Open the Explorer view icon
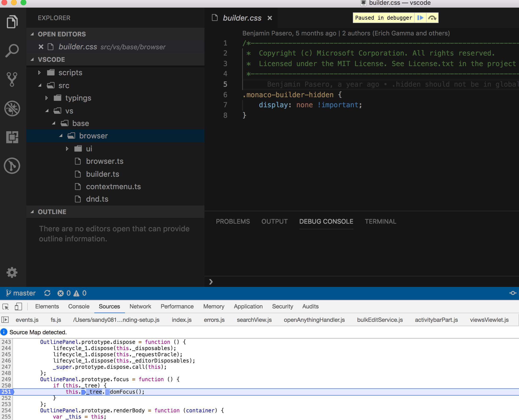The height and width of the screenshot is (420, 519). coord(12,22)
